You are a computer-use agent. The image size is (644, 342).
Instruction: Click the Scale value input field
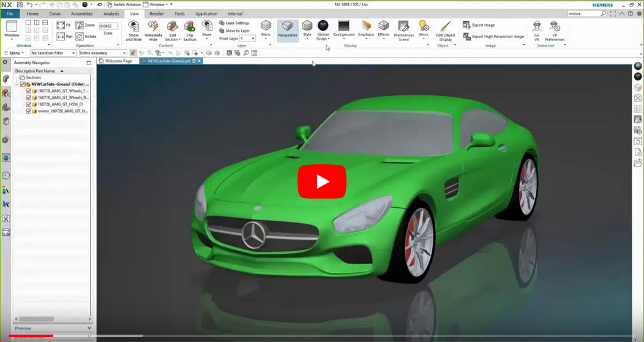tap(108, 26)
